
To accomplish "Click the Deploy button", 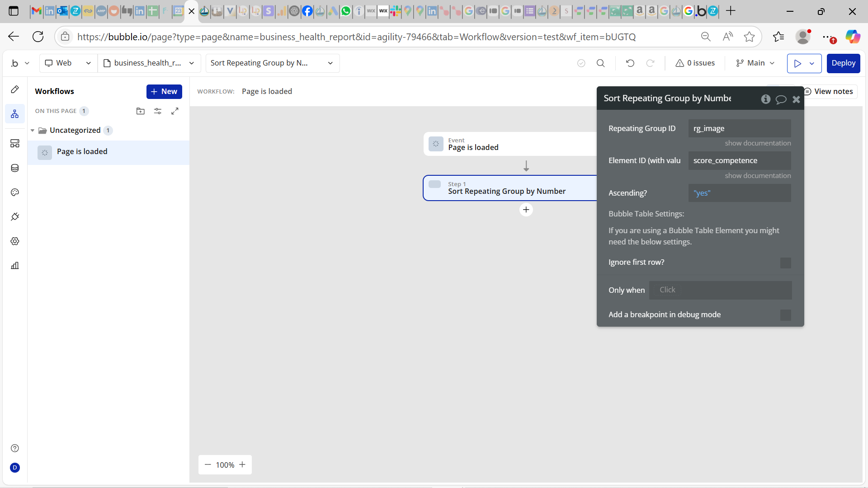I will tap(843, 63).
